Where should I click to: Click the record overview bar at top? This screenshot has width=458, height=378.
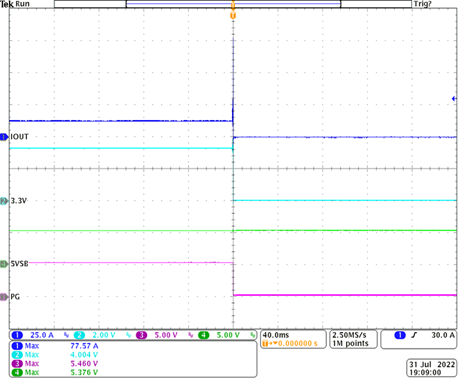pyautogui.click(x=233, y=4)
